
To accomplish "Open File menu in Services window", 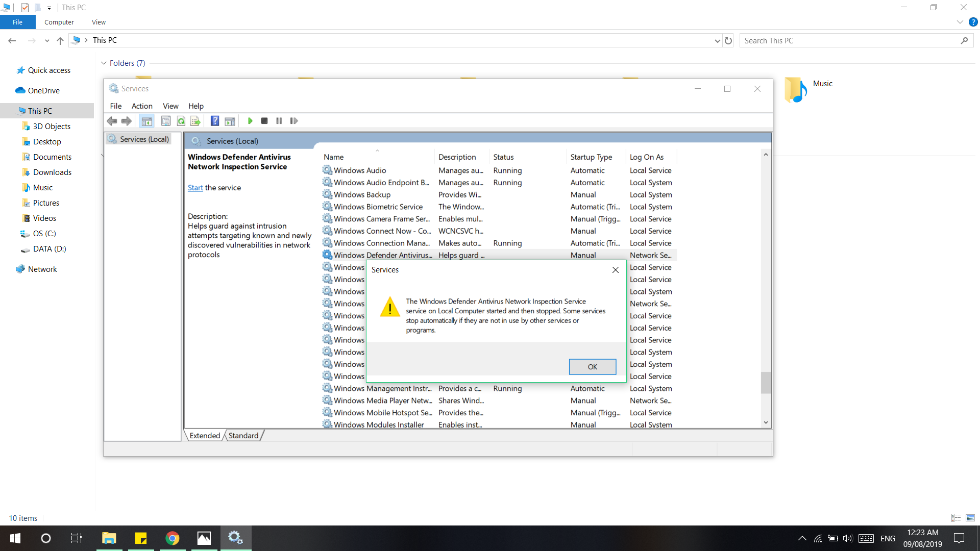I will pos(116,106).
